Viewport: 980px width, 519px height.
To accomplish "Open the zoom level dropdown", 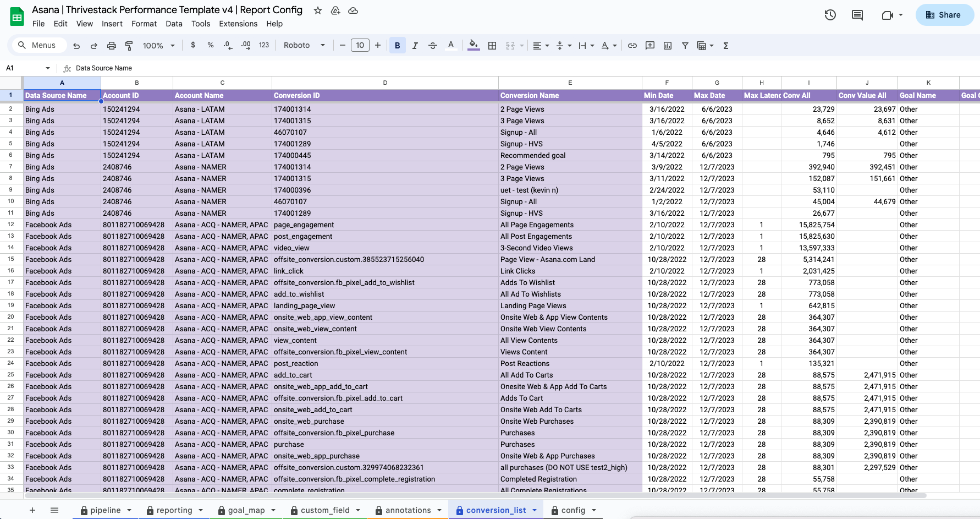I will [x=158, y=46].
